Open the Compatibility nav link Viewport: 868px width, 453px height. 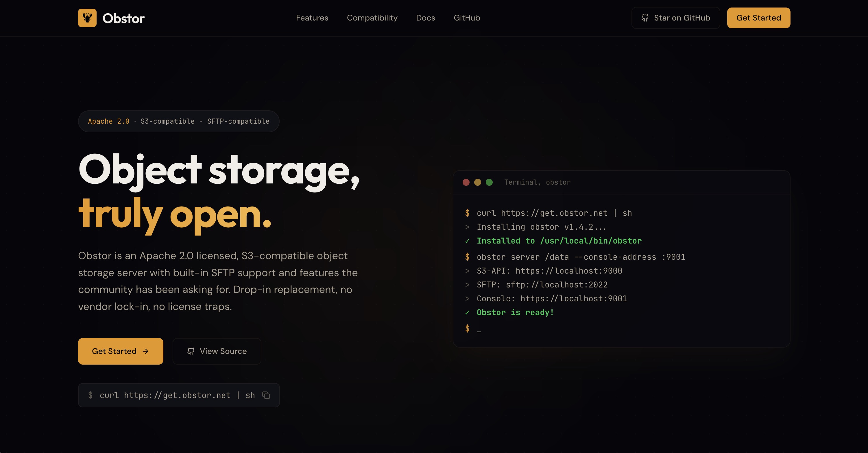[372, 18]
